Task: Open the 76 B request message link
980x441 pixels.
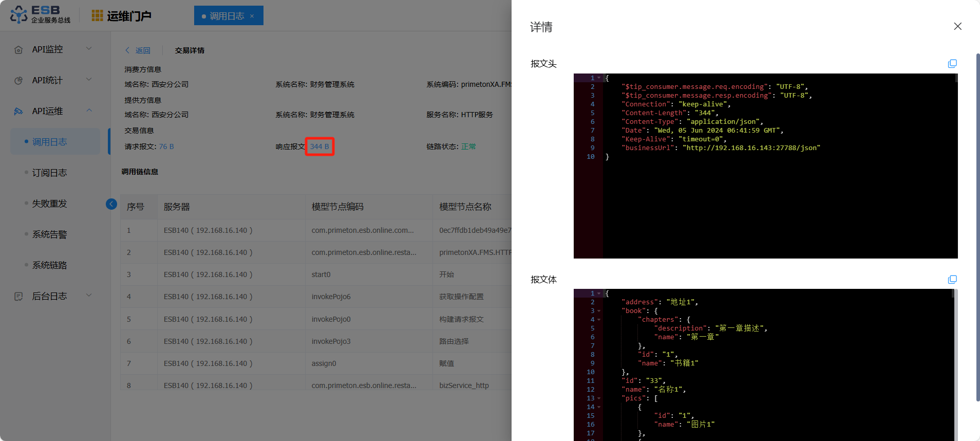Action: tap(166, 146)
